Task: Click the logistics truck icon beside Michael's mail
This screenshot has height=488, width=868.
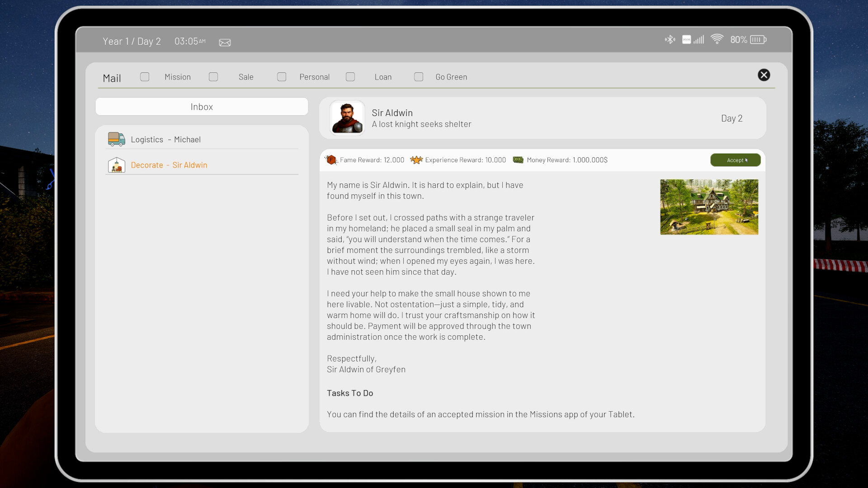Action: (116, 139)
